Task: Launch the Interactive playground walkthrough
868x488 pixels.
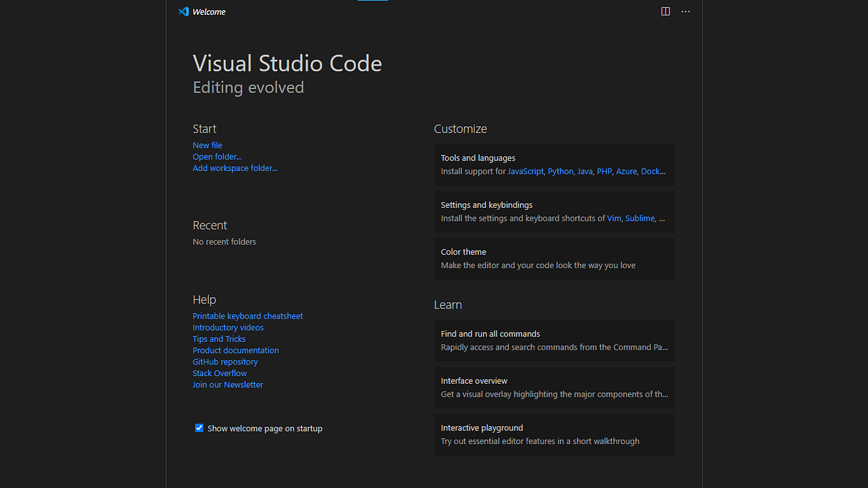Action: [554, 434]
